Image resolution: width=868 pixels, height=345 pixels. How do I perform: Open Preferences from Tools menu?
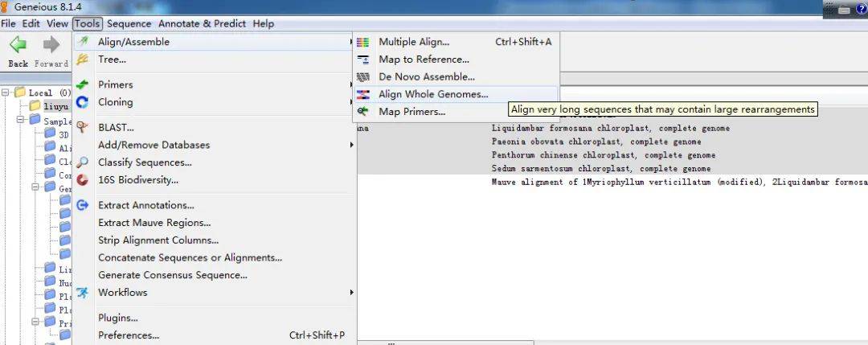tap(129, 335)
